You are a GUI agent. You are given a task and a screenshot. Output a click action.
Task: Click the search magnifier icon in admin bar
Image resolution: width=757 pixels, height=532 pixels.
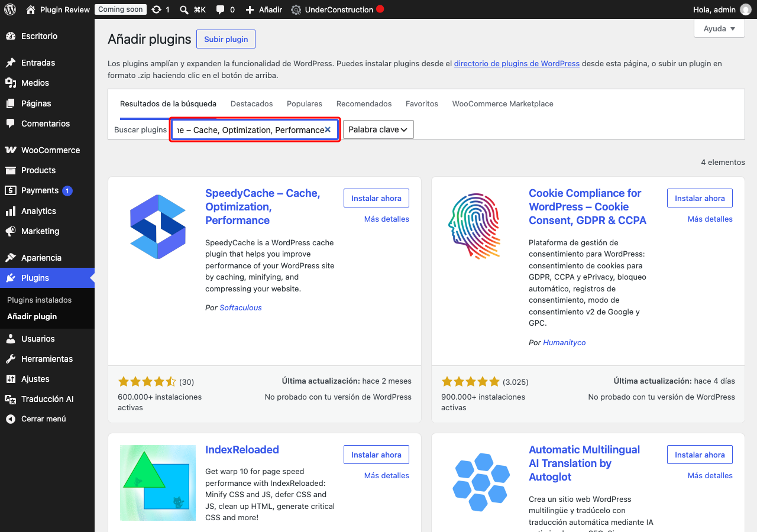[184, 9]
